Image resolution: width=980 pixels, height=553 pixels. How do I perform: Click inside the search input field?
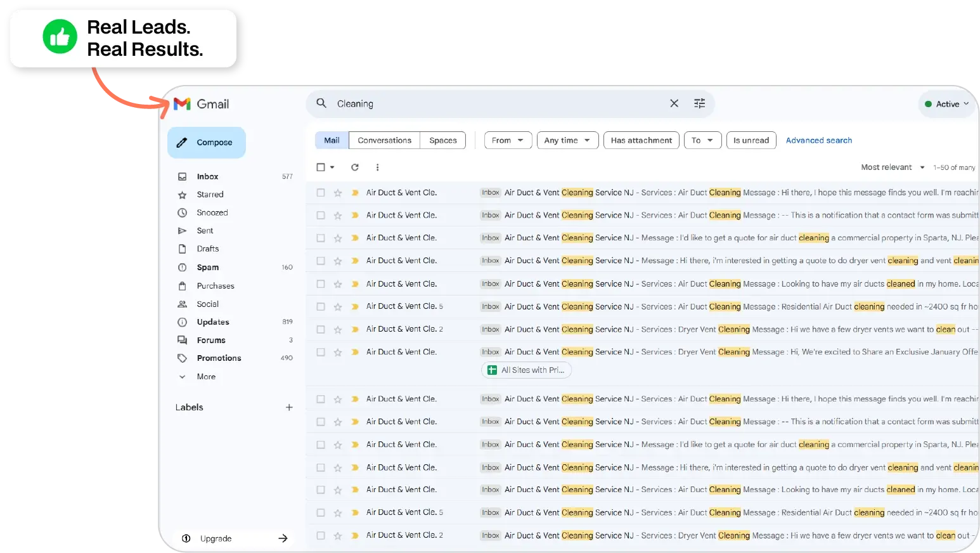point(444,103)
